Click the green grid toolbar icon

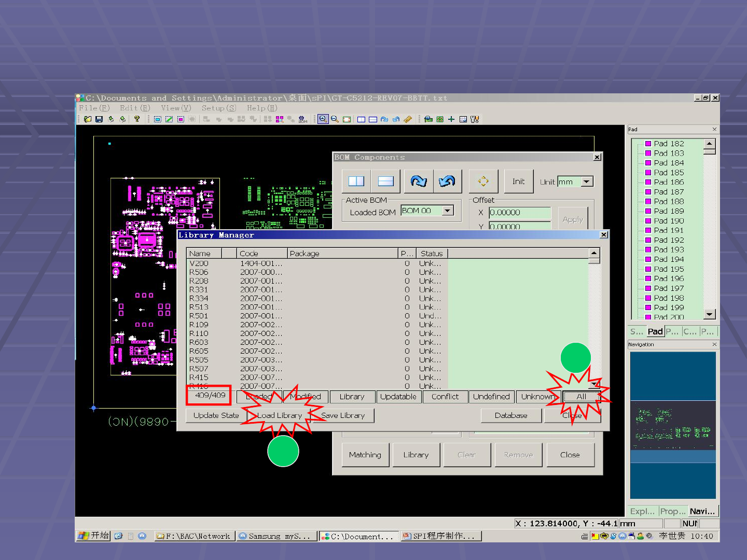click(440, 119)
